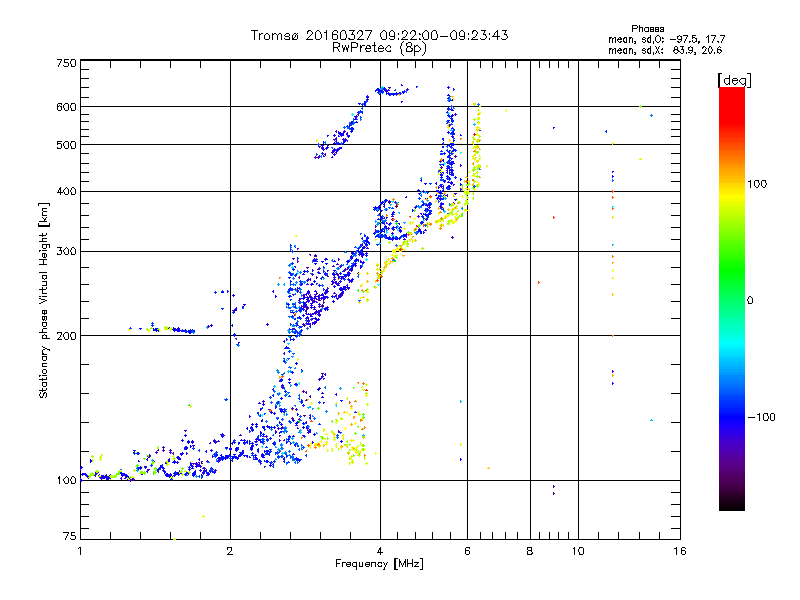The height and width of the screenshot is (600, 800).
Task: Click the 'RwPretec (8p)' subtitle
Action: (380, 48)
